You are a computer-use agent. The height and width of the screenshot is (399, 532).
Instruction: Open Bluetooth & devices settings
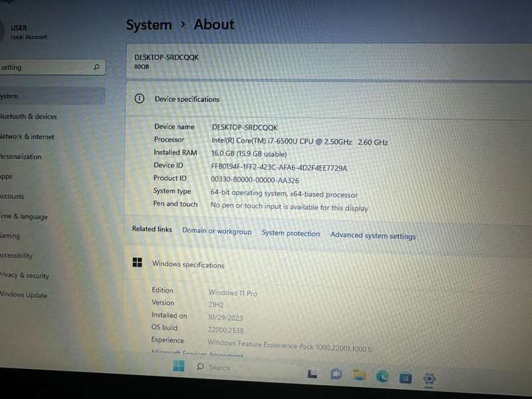click(28, 116)
